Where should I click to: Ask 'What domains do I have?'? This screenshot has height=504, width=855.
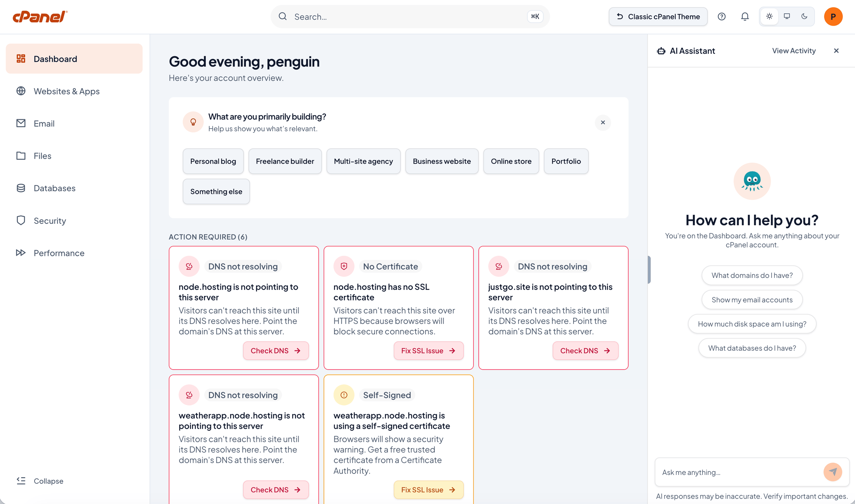point(752,275)
